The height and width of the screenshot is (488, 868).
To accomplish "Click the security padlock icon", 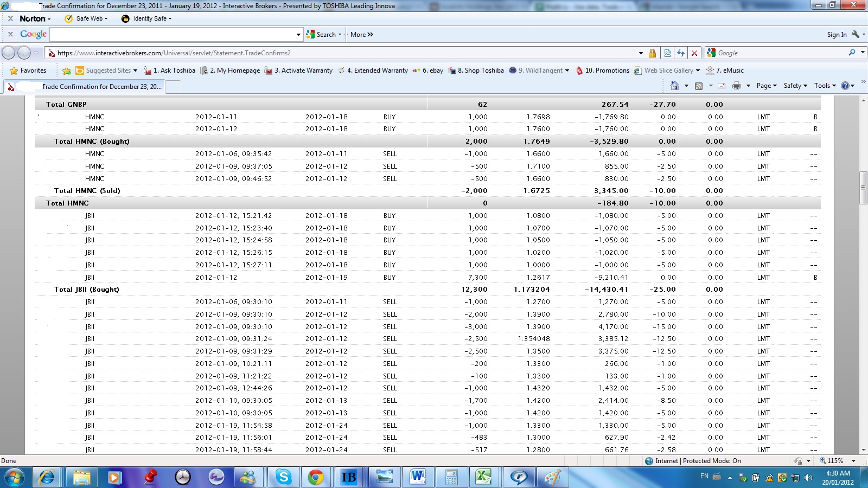I will (x=652, y=53).
